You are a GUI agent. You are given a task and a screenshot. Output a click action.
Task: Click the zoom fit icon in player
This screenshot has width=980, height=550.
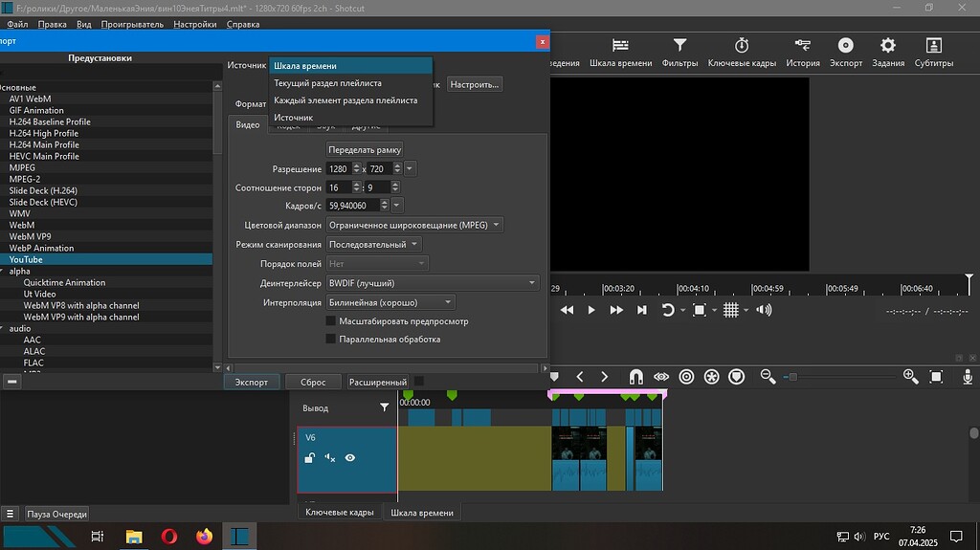(x=700, y=310)
